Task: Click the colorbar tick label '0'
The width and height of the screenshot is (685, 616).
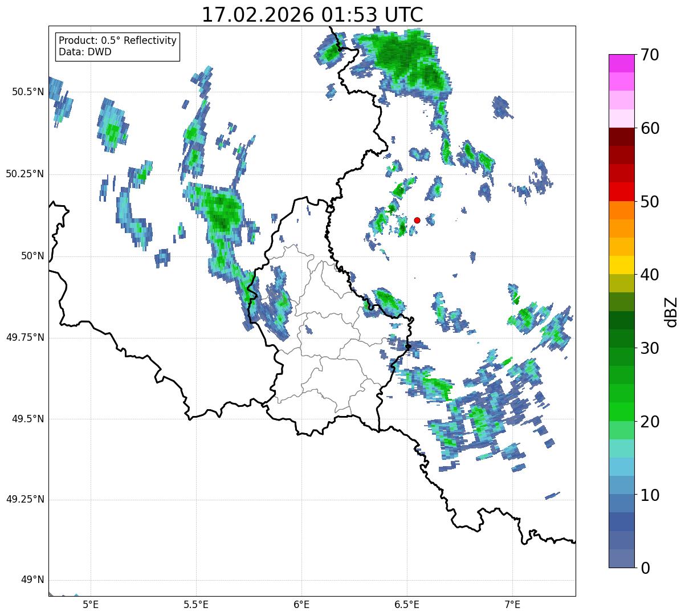Action: pos(644,568)
